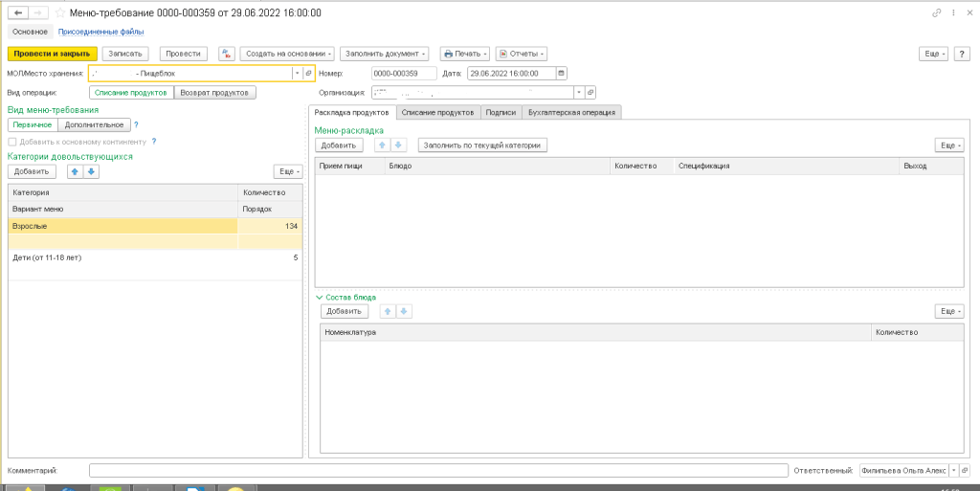Switch to the 'Списание продуктов' tab

coord(437,112)
